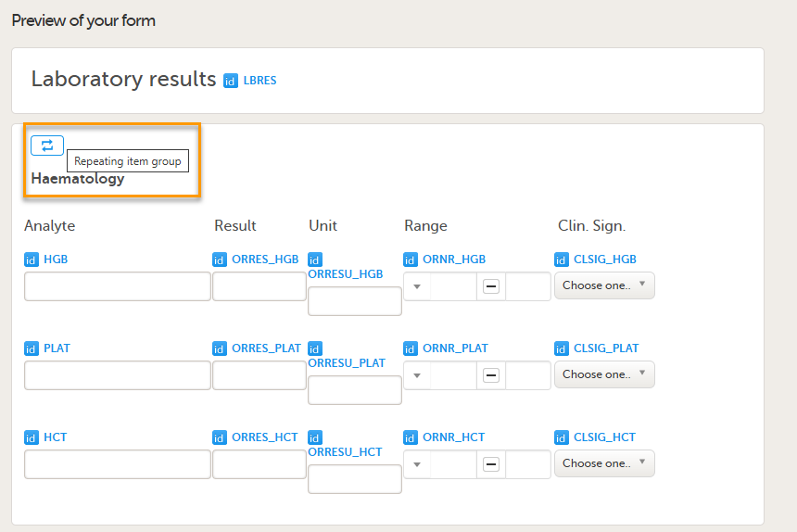Screen dimensions: 797x532
Task: Open the Choose one dropdown for CLSIG_PLAT
Action: click(x=604, y=374)
